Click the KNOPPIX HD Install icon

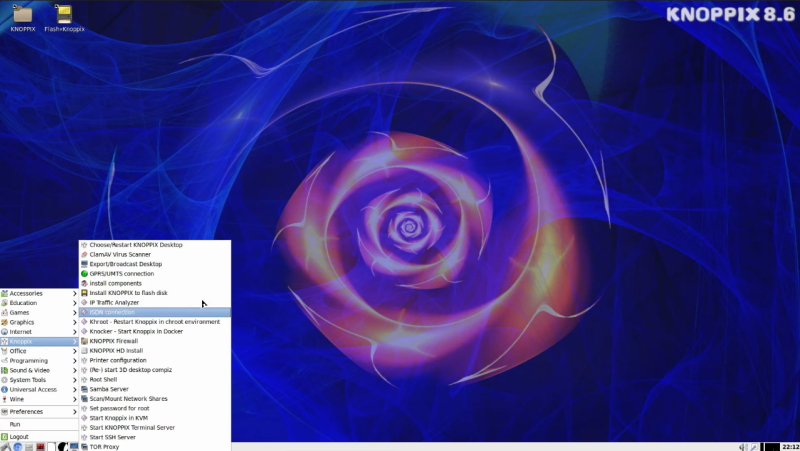coord(84,350)
